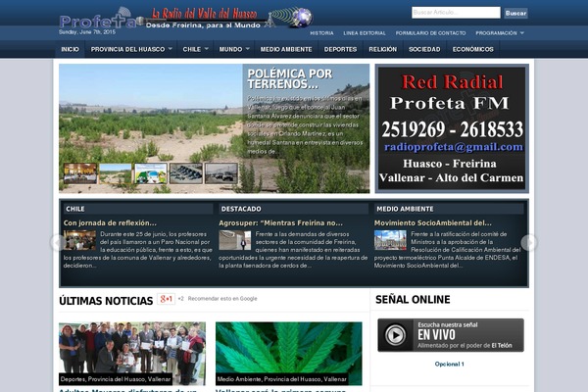Expand the Mundo dropdown menu
588x392 pixels.
click(234, 49)
